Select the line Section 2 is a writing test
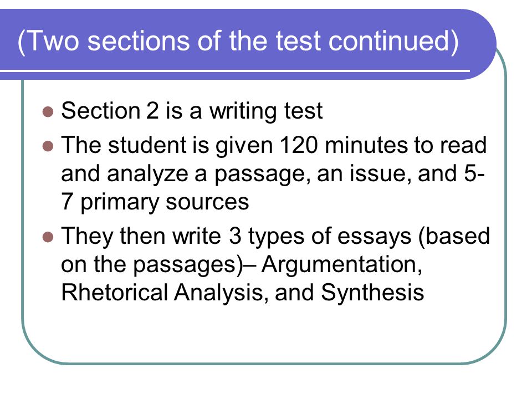This screenshot has height=399, width=532. click(192, 111)
